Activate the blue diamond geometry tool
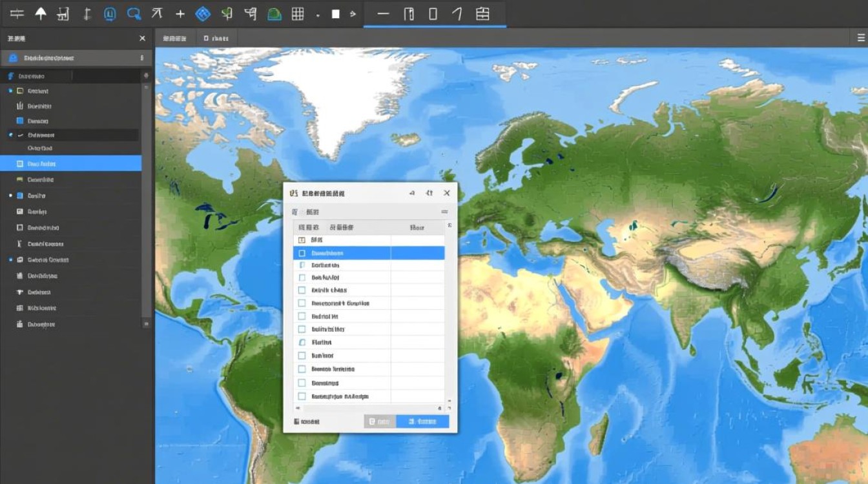Screen dimensions: 868x484 [202, 13]
